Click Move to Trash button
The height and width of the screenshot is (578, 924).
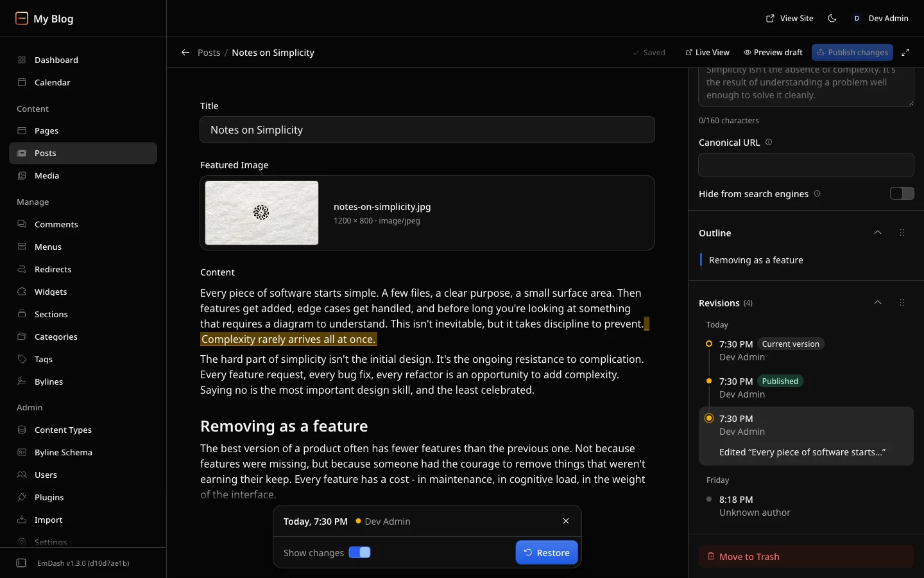click(806, 557)
